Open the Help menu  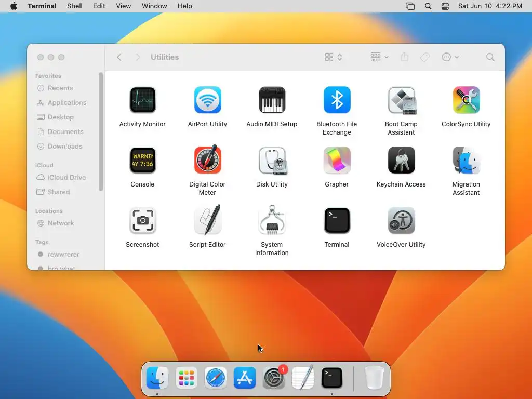[185, 6]
